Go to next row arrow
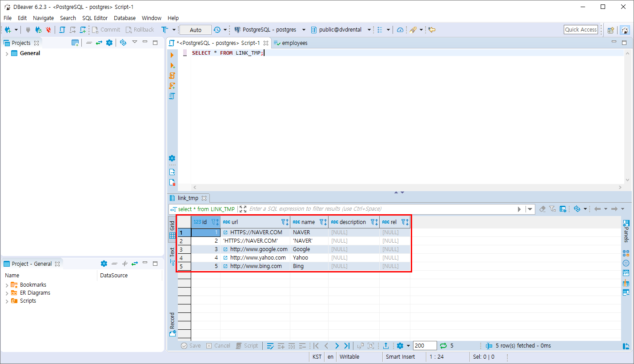The height and width of the screenshot is (364, 634). coord(337,345)
